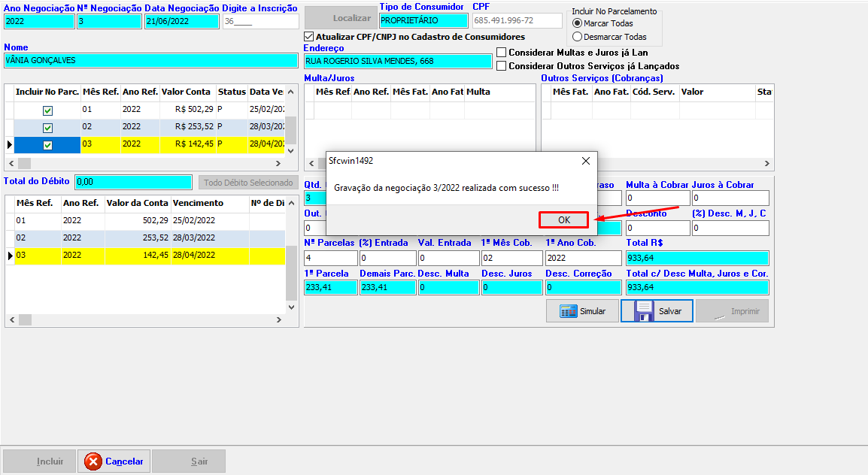
Task: Enable Considerar Multas e Juros checkbox
Action: click(x=502, y=53)
